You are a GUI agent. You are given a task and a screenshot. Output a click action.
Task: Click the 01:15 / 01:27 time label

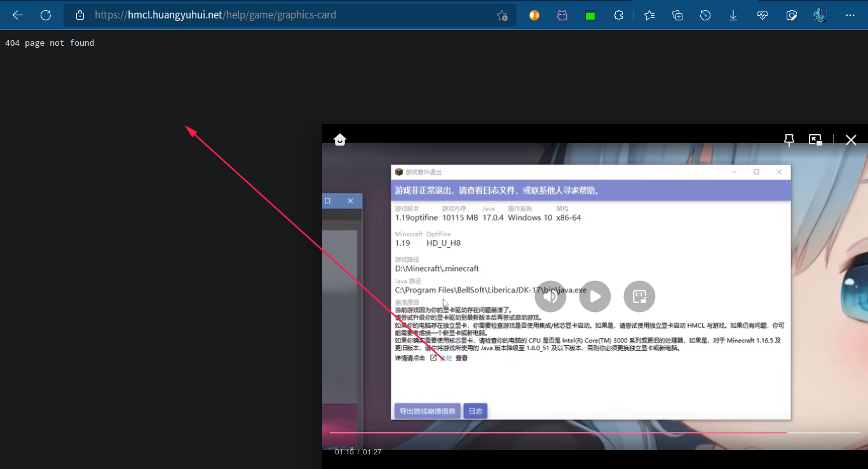click(x=358, y=452)
